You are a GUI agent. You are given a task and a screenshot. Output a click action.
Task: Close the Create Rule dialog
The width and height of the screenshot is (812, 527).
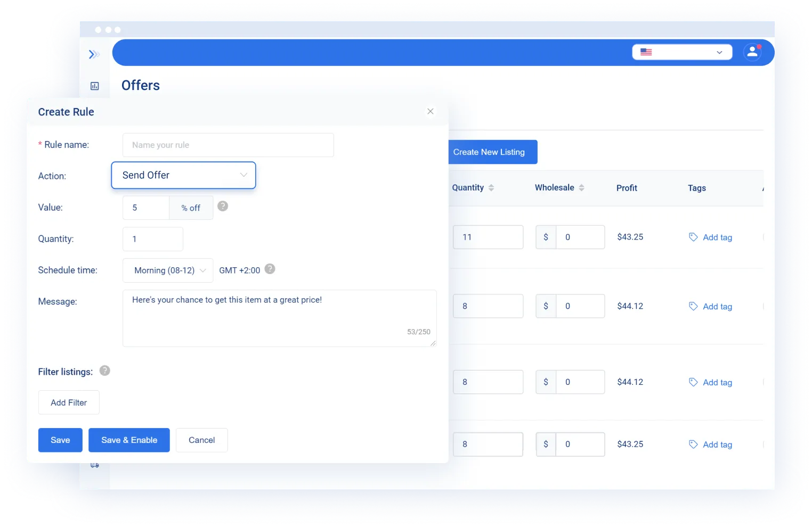click(x=431, y=111)
